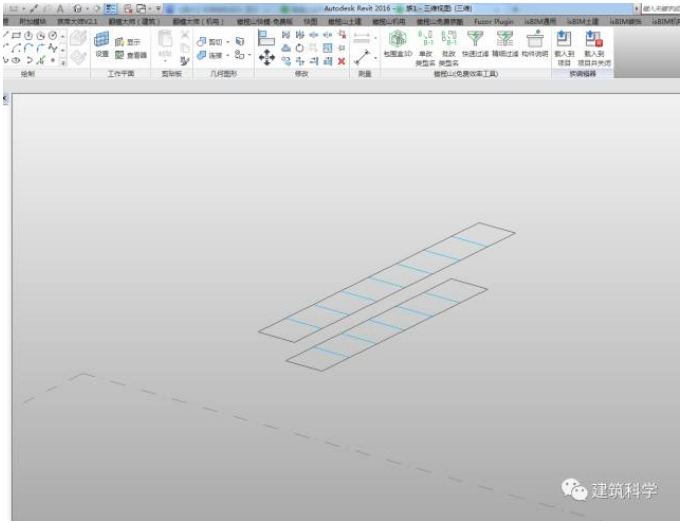Open the 族库大师V2.1 ribbon tab
The height and width of the screenshot is (523, 685).
click(x=77, y=21)
